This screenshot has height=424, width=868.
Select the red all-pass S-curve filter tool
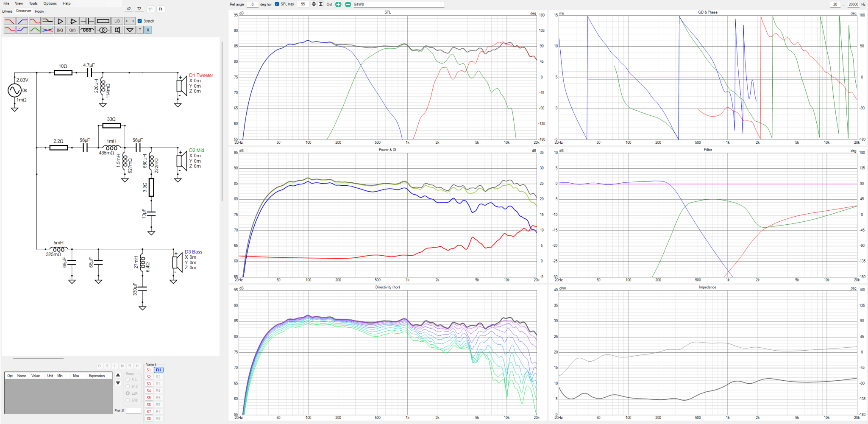pos(35,21)
